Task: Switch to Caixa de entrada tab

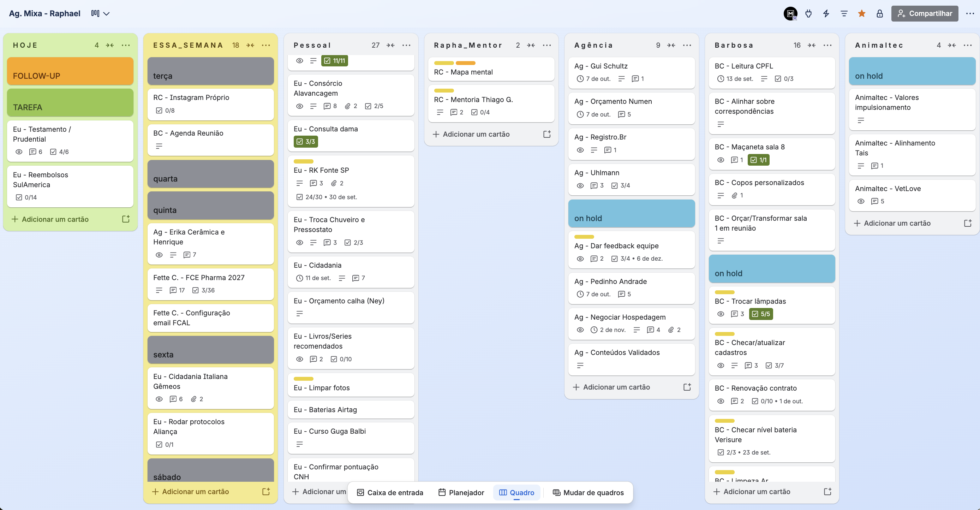Action: [390, 492]
